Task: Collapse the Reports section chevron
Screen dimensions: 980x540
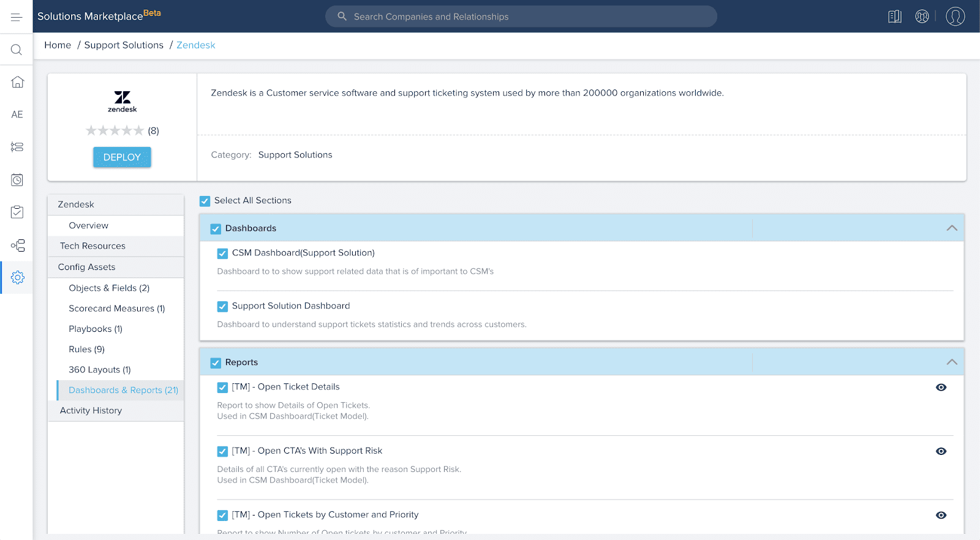Action: click(x=951, y=362)
